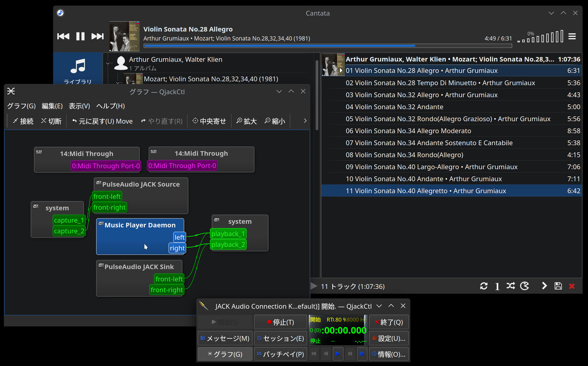This screenshot has height=366, width=588.
Task: Enable single track playback mode
Action: tap(497, 286)
